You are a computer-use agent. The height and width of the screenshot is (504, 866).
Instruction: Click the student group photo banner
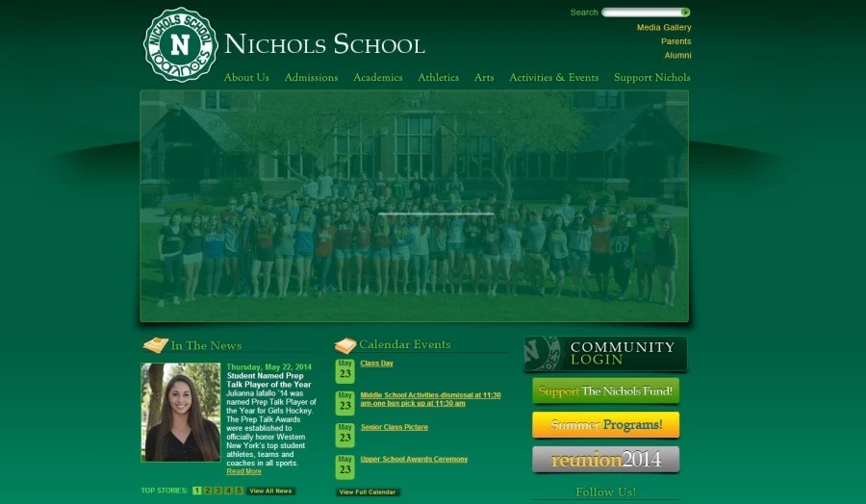click(414, 206)
